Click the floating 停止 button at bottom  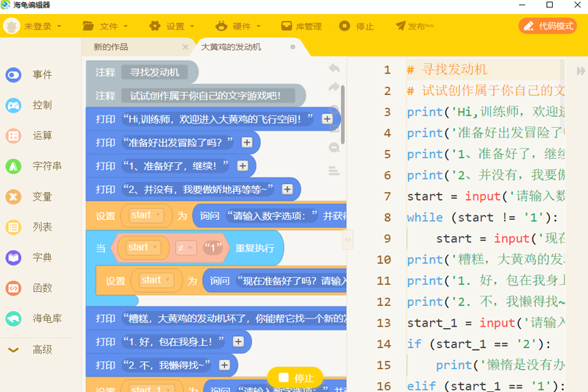pyautogui.click(x=295, y=378)
